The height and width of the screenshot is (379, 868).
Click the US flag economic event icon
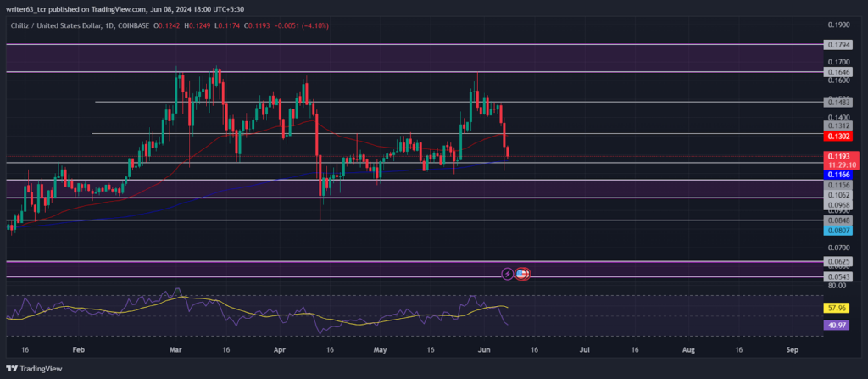click(x=520, y=274)
